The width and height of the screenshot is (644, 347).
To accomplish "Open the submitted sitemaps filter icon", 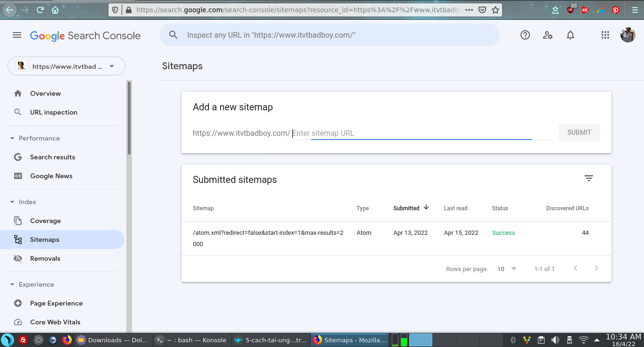I will (588, 178).
